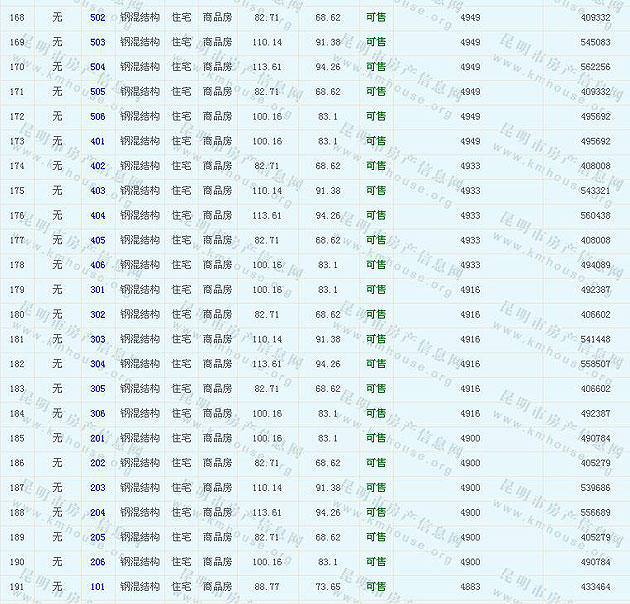Select room 204 link

[97, 513]
